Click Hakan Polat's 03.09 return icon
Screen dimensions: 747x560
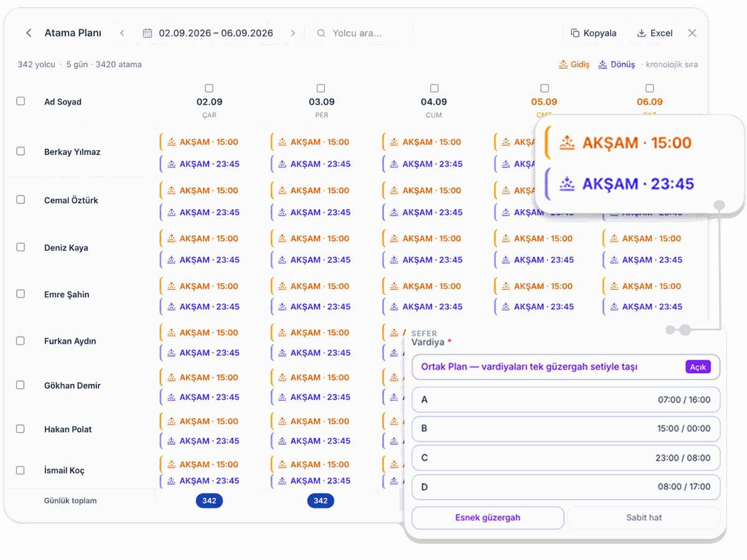tap(283, 441)
